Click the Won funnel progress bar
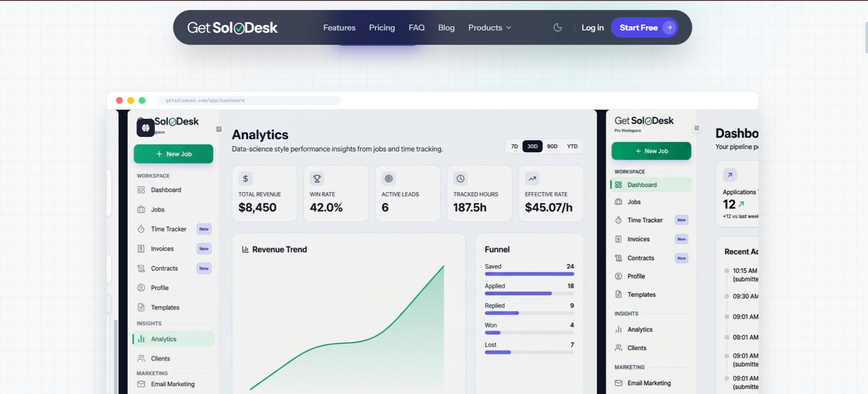The width and height of the screenshot is (868, 394). tap(529, 333)
